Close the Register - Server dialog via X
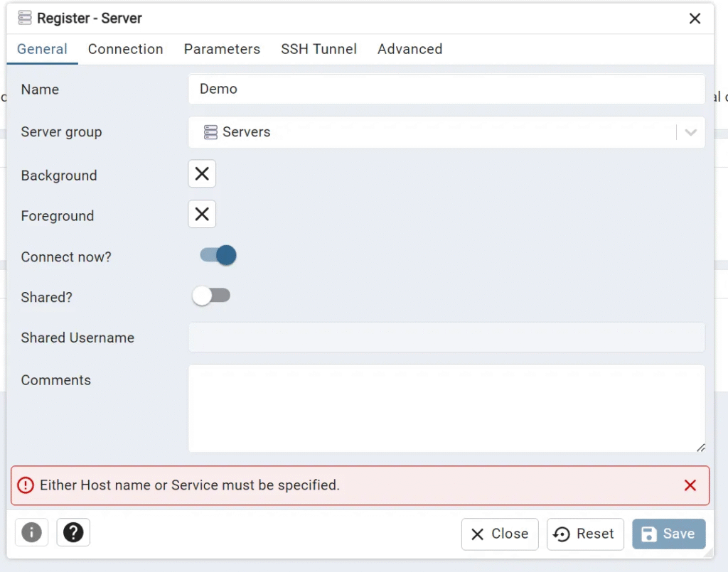The width and height of the screenshot is (728, 572). tap(695, 18)
